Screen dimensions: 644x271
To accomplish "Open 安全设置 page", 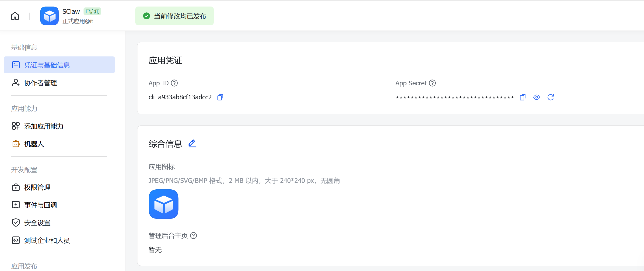I will 37,222.
